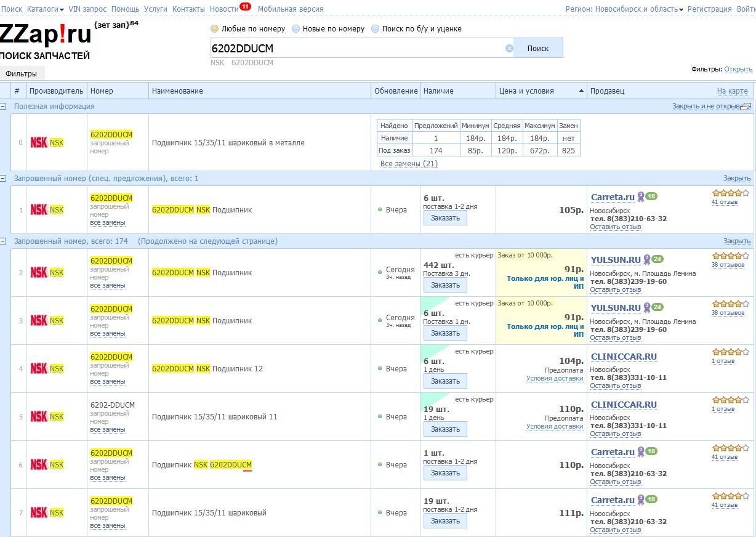The height and width of the screenshot is (537, 756).
Task: Open "Условия доставки" for the 110р. CLINICCAR offer
Action: [555, 426]
